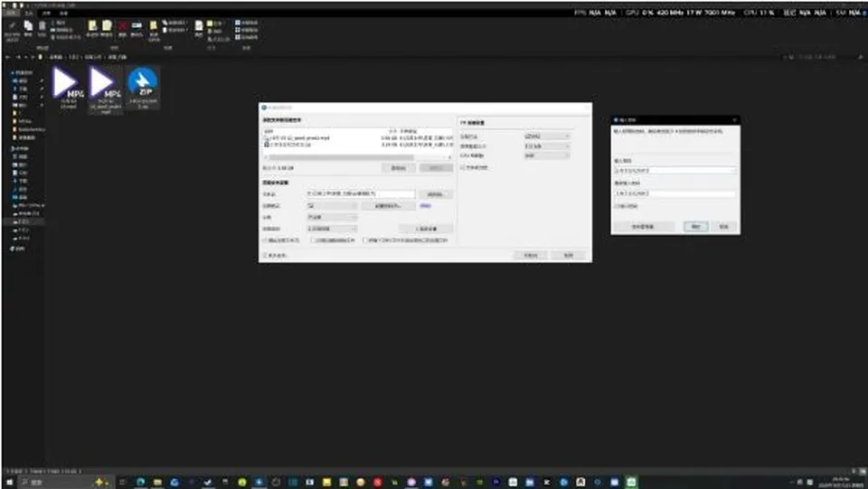Click Invert selection in Explorer ribbon
This screenshot has width=868, height=489.
tap(246, 37)
